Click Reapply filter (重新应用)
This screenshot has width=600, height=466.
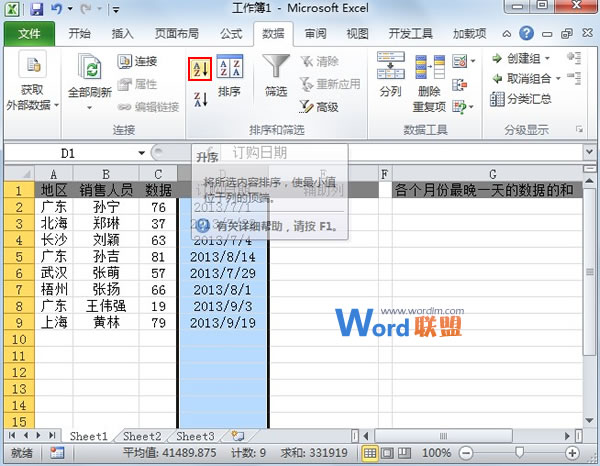click(330, 84)
